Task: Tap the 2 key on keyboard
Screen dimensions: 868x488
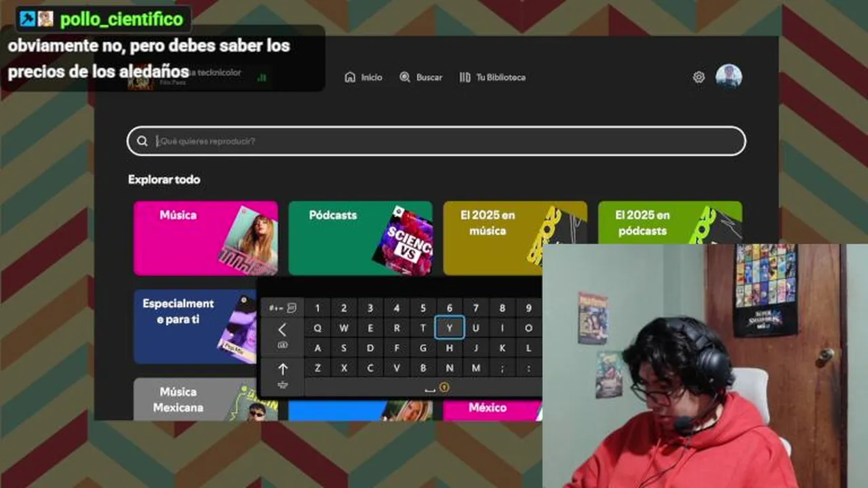Action: point(344,308)
